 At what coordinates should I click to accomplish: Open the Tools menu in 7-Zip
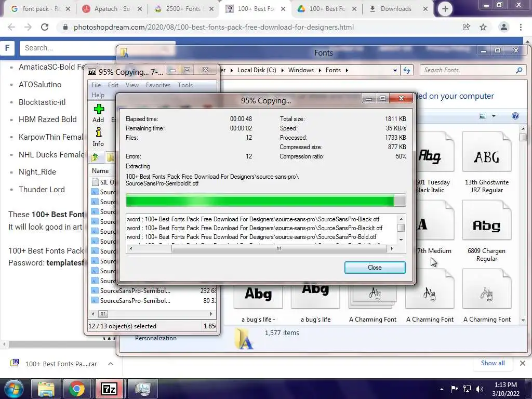(x=185, y=85)
